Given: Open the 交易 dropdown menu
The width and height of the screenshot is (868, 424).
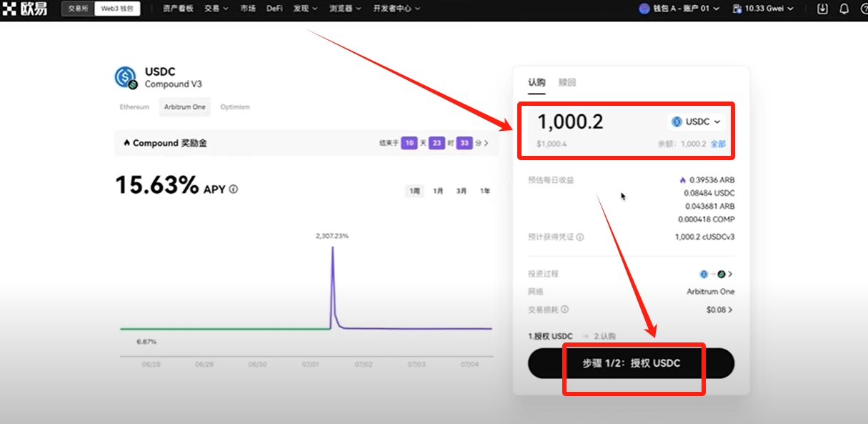Looking at the screenshot, I should pos(216,9).
